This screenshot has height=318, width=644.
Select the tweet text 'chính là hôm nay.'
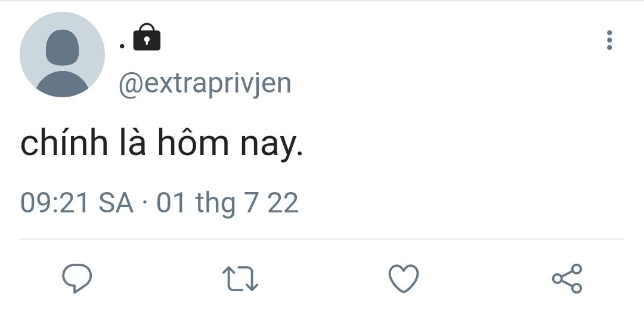(162, 143)
